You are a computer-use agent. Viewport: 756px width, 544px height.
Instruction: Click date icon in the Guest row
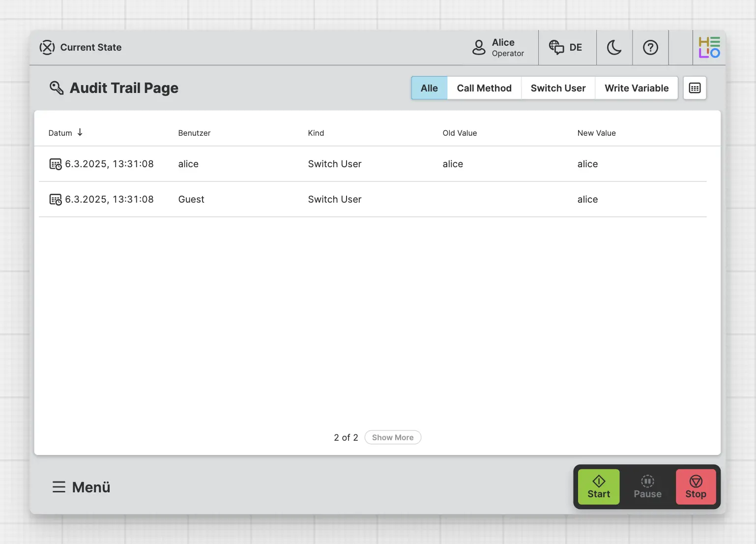click(56, 200)
